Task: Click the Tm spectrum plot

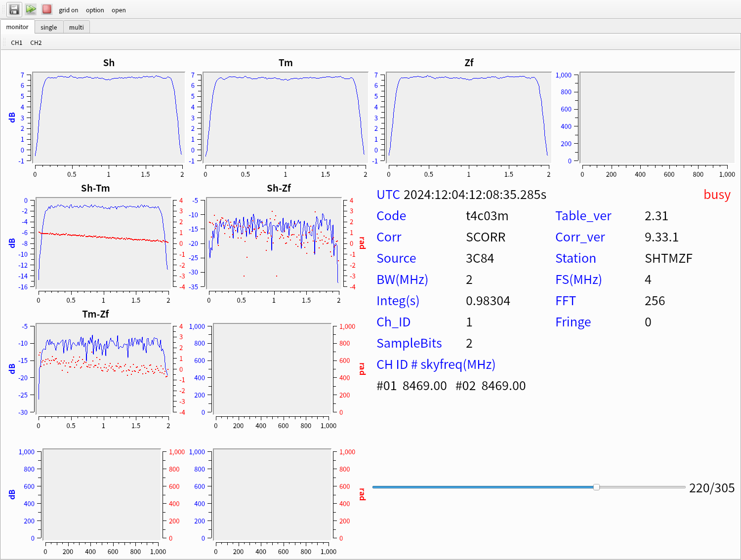Action: [x=285, y=118]
